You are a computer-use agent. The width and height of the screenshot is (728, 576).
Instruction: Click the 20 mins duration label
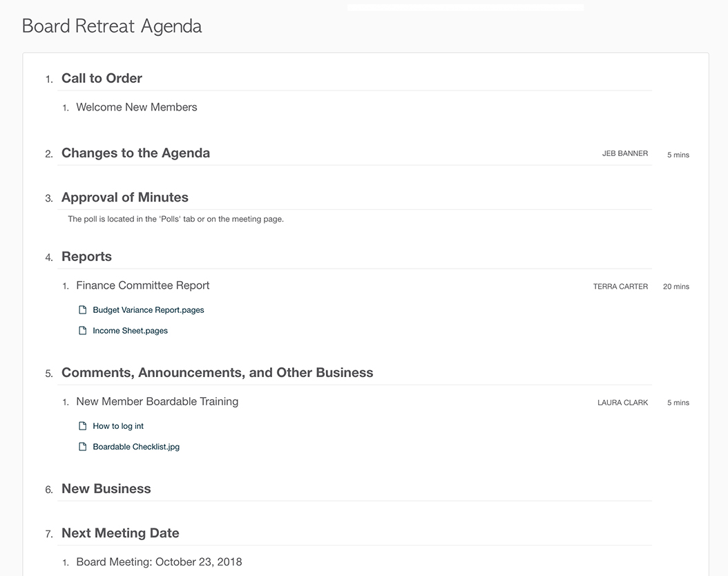pyautogui.click(x=676, y=287)
